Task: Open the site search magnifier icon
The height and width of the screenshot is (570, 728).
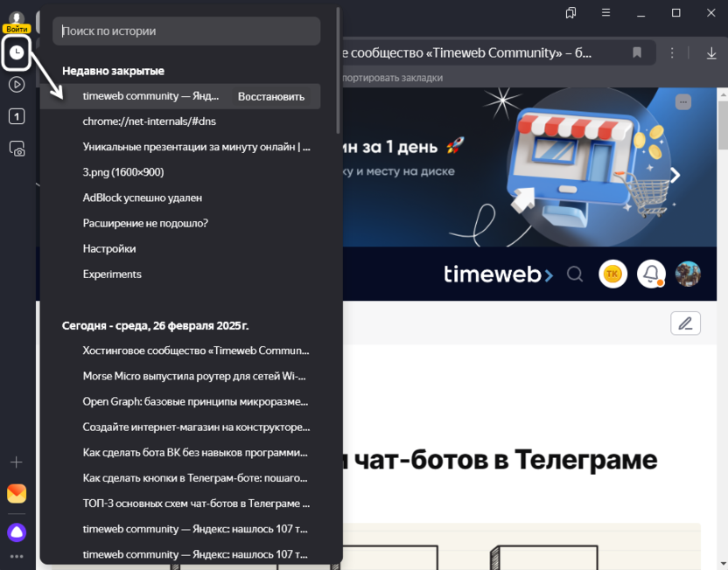Action: pos(575,275)
